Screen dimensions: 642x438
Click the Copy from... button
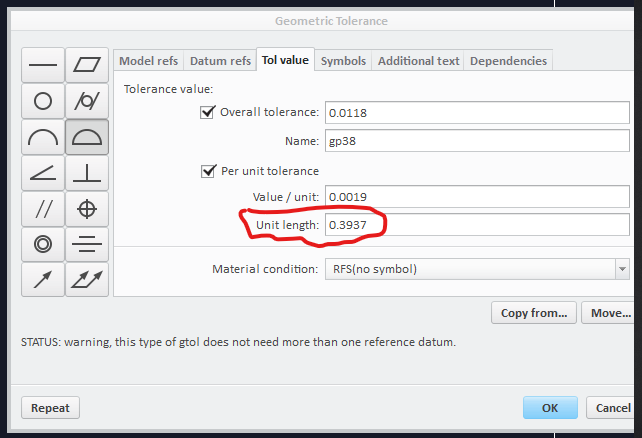tap(535, 313)
